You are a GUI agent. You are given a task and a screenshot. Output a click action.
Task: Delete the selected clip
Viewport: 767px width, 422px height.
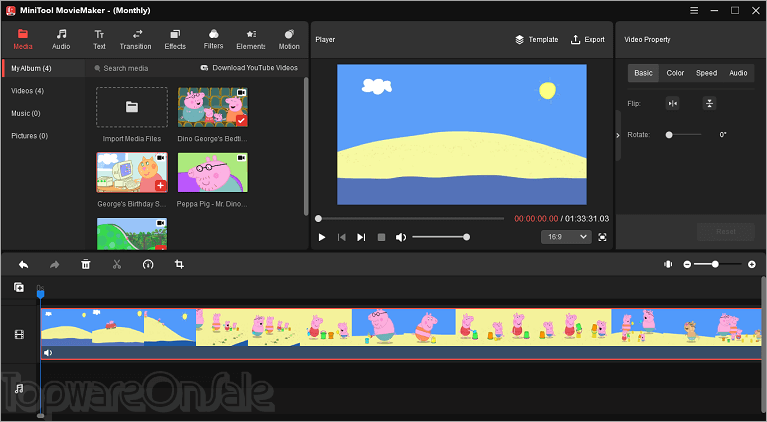86,265
